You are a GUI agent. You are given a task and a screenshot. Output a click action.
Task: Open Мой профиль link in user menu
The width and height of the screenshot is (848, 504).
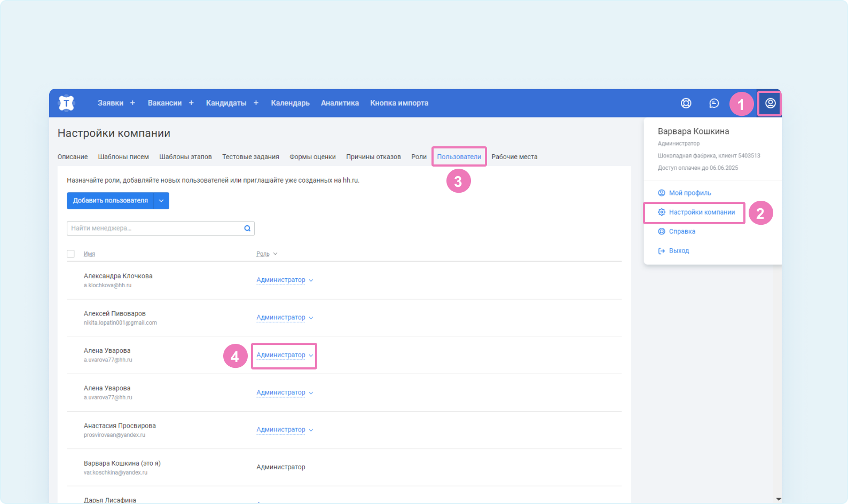[x=690, y=193]
